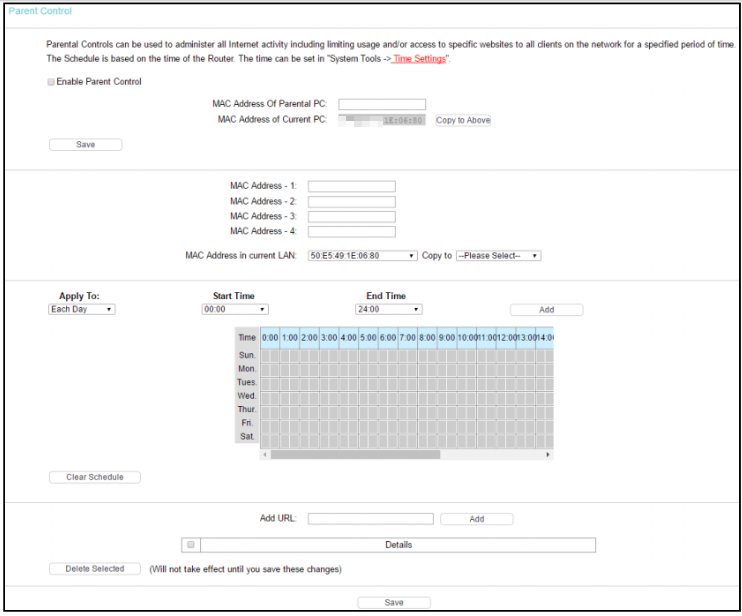742x616 pixels.
Task: Click the Sun. row label in schedule
Action: click(247, 355)
